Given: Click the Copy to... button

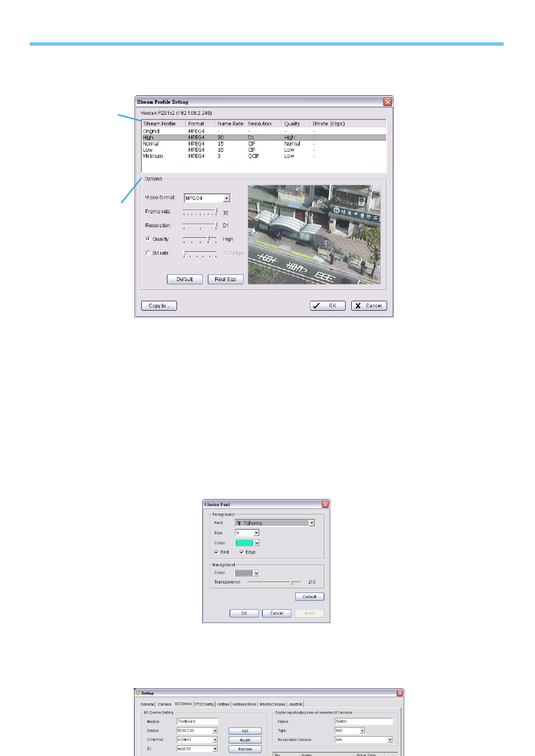Looking at the screenshot, I should (159, 306).
